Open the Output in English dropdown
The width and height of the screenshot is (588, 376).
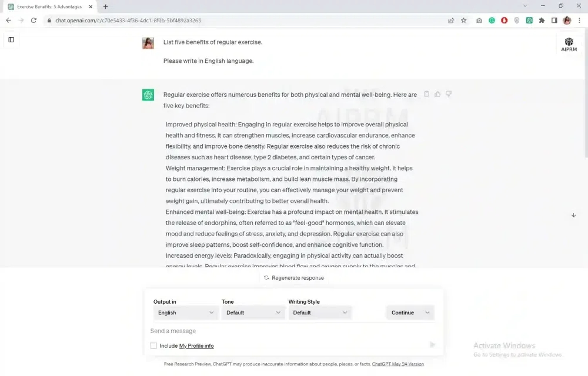(x=185, y=313)
